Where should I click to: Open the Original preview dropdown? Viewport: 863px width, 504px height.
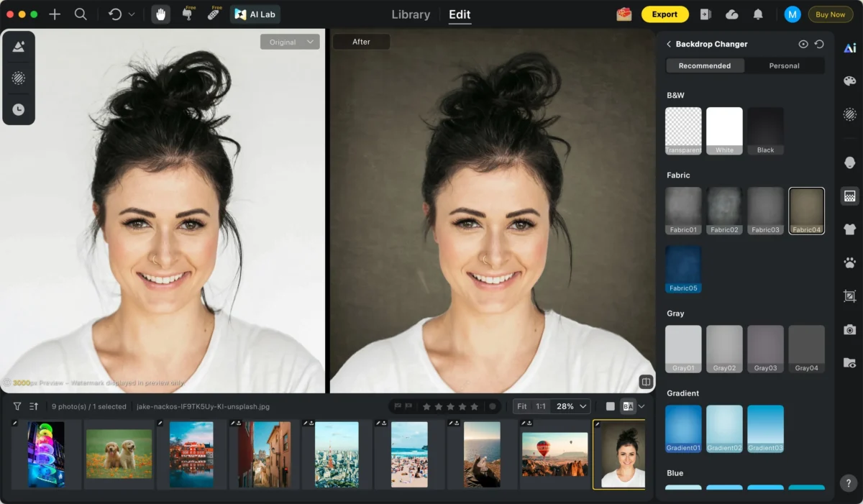coord(290,42)
